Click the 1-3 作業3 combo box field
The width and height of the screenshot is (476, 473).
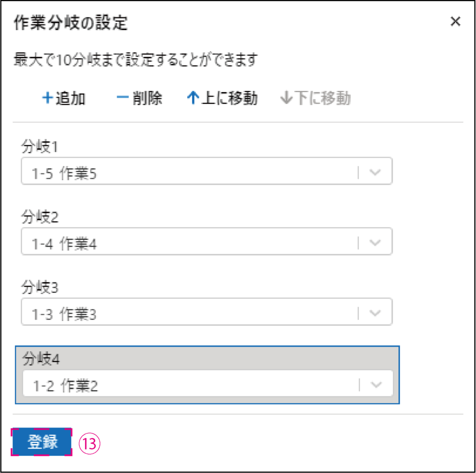[186, 314]
